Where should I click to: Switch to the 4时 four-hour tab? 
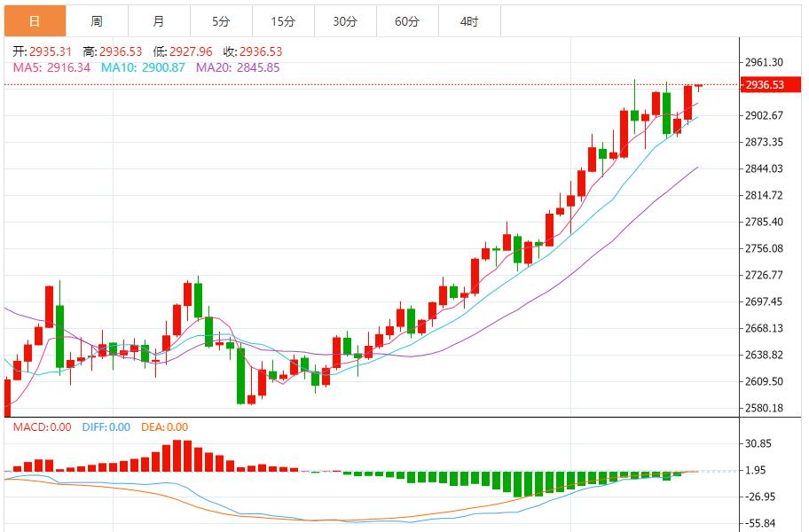[x=469, y=21]
